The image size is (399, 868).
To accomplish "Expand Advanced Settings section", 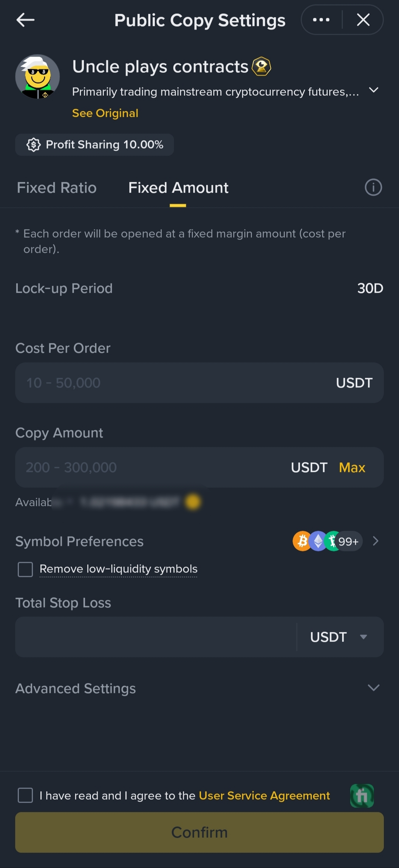I will coord(374,688).
